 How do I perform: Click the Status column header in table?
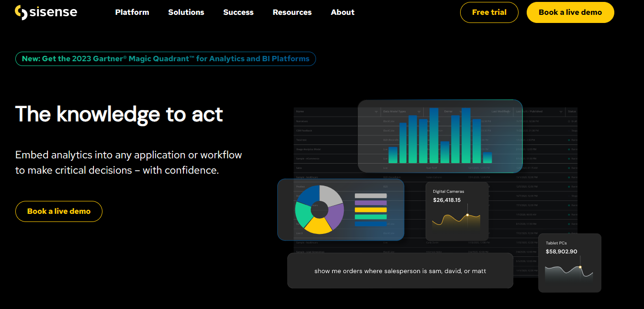click(572, 111)
